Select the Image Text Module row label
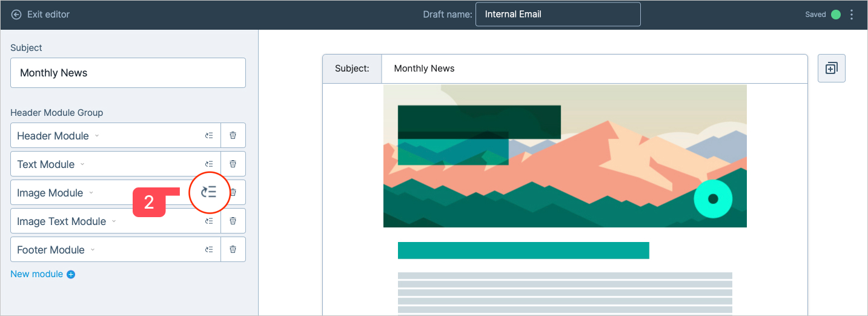The width and height of the screenshot is (868, 316). coord(61,221)
